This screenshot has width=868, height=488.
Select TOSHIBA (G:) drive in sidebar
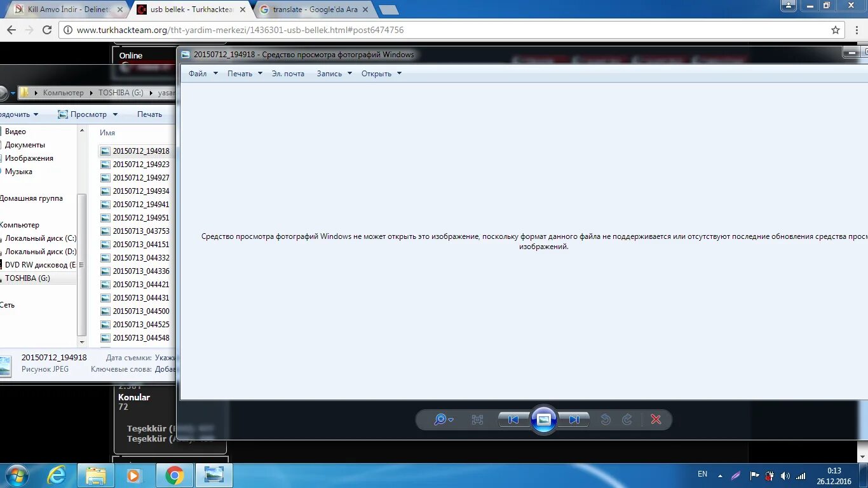coord(27,278)
